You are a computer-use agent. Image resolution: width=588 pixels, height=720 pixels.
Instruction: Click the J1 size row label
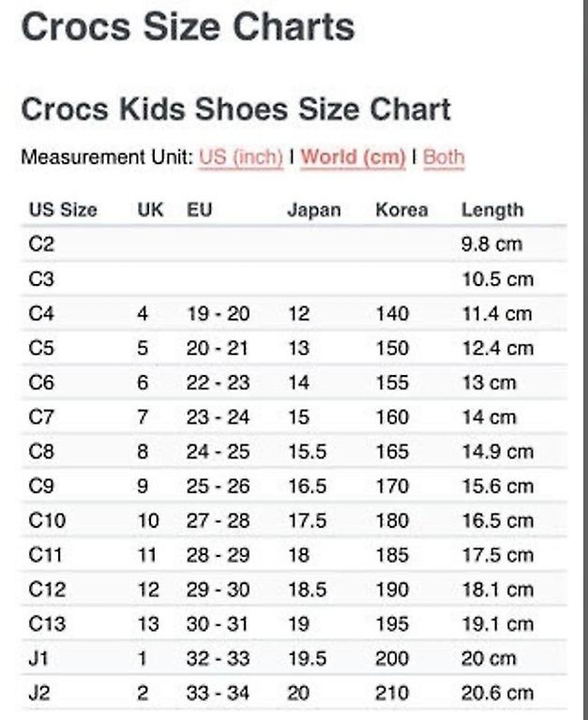click(38, 658)
